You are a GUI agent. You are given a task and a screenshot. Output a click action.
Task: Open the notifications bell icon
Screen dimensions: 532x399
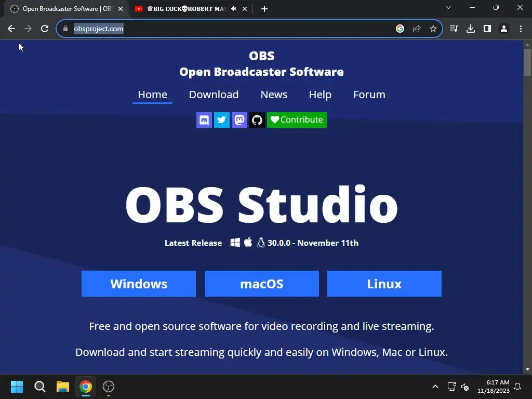click(x=518, y=387)
